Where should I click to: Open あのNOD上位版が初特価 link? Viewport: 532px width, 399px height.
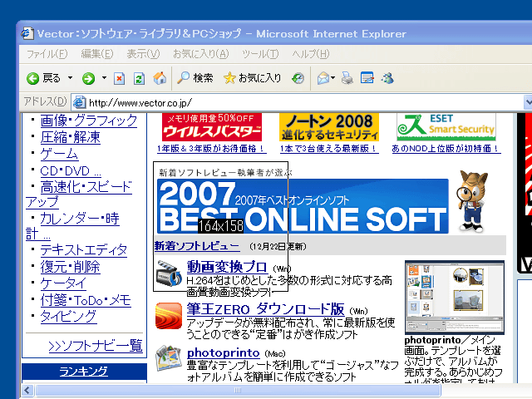coord(446,149)
